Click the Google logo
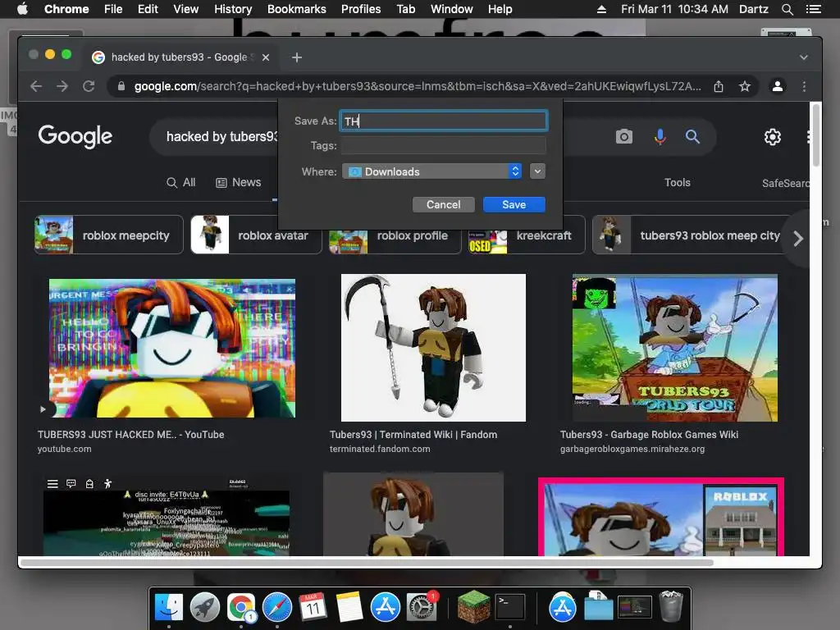This screenshot has width=840, height=630. (x=75, y=137)
